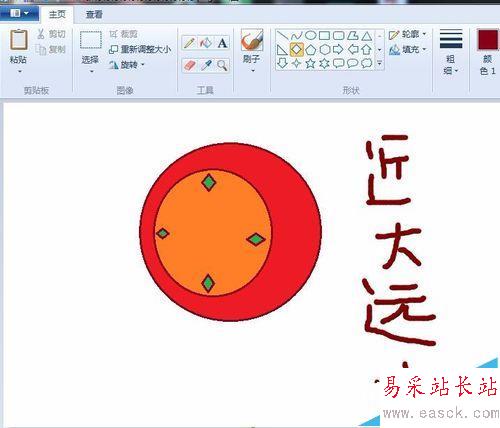Choose the Down arrow shape
500x428 pixels.
(282, 63)
